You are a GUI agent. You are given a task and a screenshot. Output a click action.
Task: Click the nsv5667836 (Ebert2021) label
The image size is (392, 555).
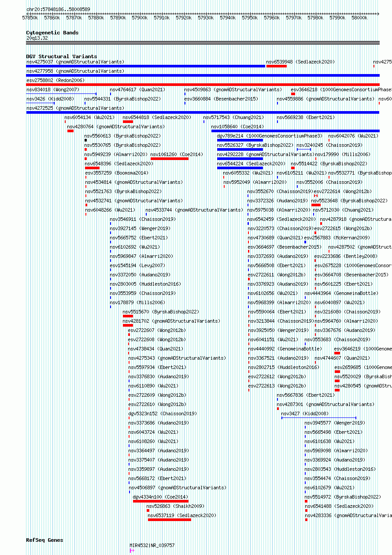[305, 395]
